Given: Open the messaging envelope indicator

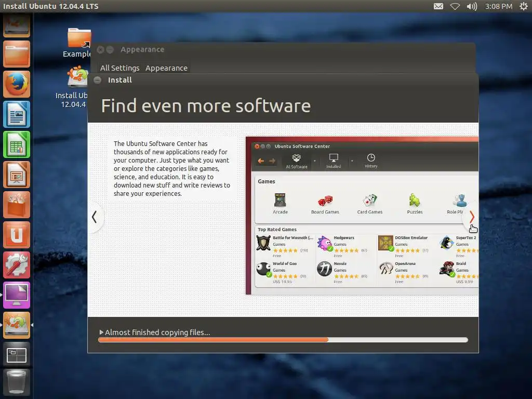Looking at the screenshot, I should 438,6.
